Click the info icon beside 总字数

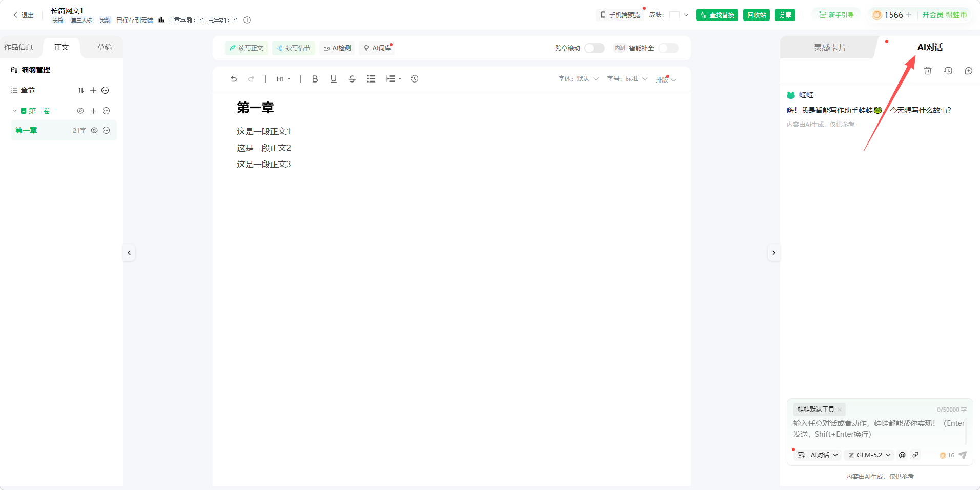point(247,20)
